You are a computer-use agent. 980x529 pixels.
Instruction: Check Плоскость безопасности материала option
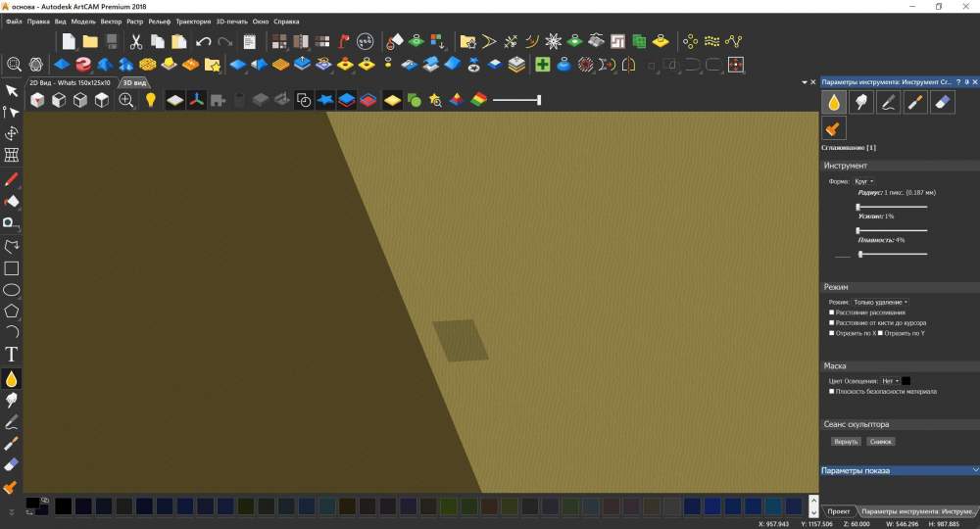(x=832, y=391)
